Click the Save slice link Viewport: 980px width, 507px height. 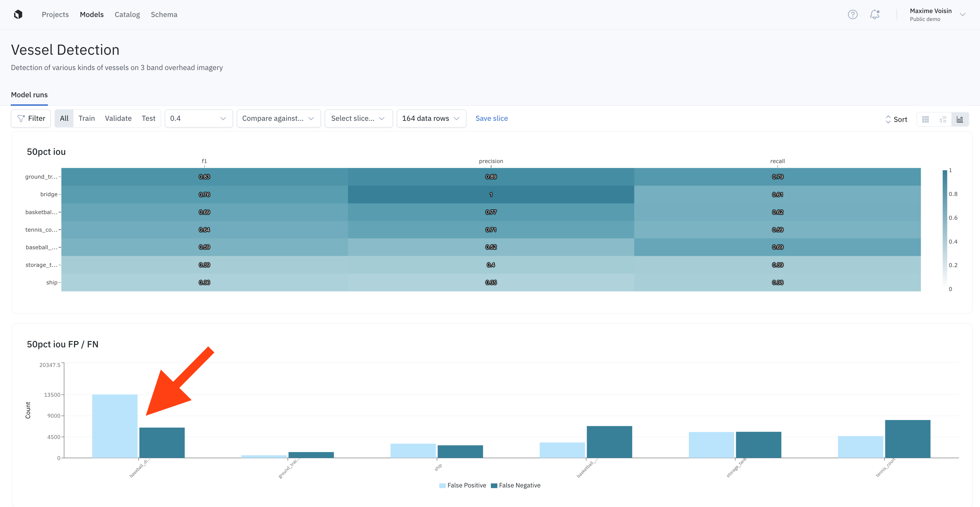click(492, 119)
